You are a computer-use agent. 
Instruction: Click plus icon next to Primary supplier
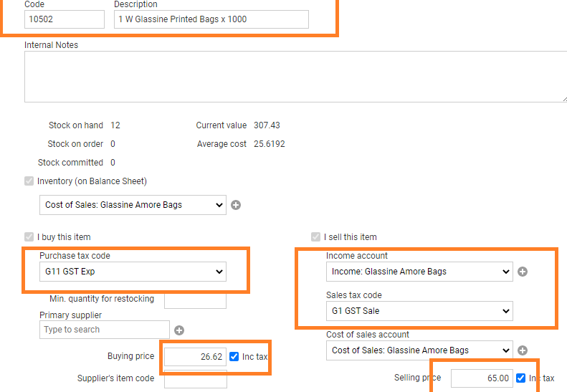(179, 330)
